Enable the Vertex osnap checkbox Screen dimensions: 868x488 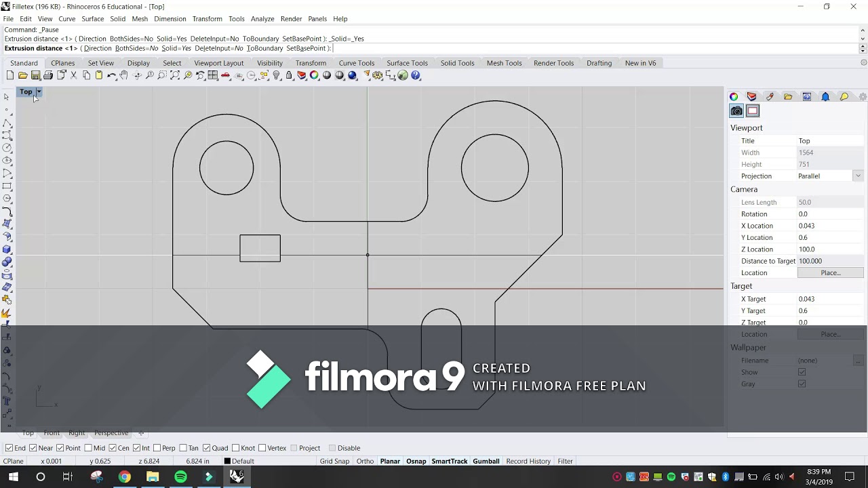pos(262,448)
